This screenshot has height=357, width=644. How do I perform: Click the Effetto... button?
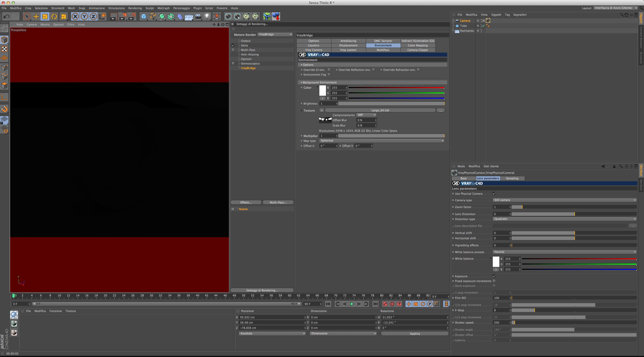pos(246,202)
